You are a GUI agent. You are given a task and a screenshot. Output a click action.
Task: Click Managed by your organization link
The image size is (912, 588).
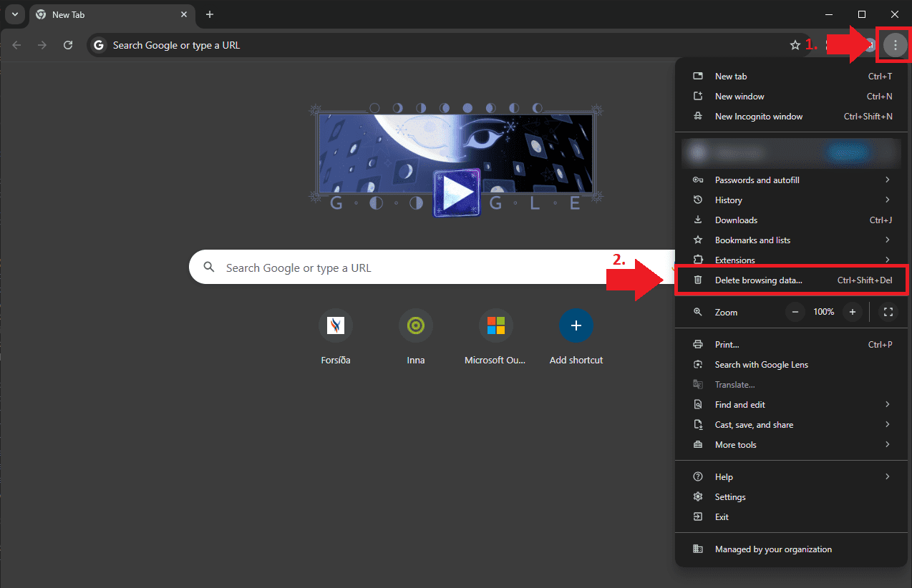pos(773,549)
